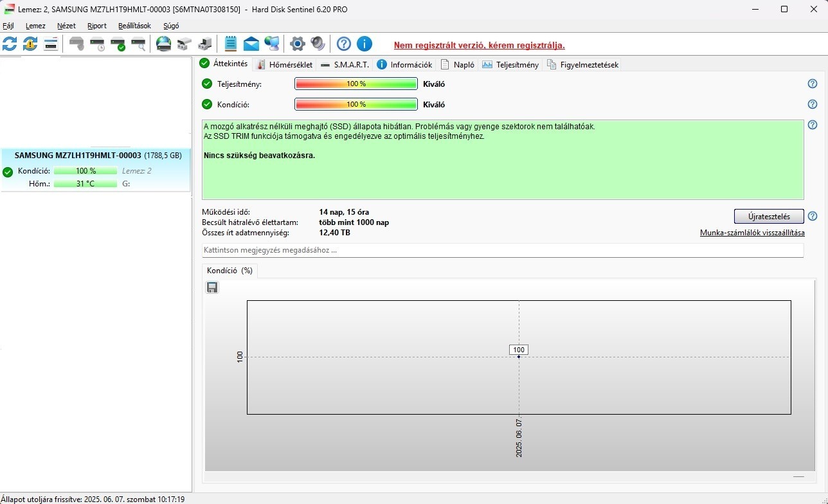Click 'Kiváló' next to Kondíció bar
Image resolution: width=828 pixels, height=504 pixels.
pos(434,104)
